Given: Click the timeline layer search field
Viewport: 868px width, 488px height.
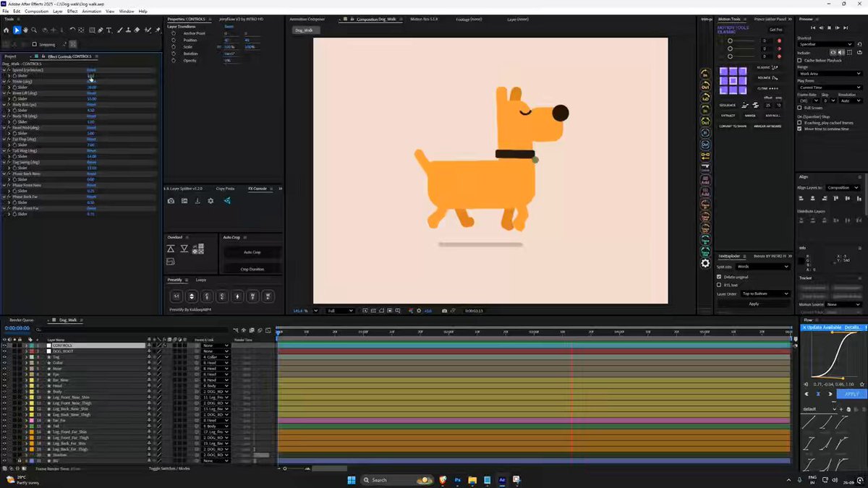Looking at the screenshot, I should [130, 330].
